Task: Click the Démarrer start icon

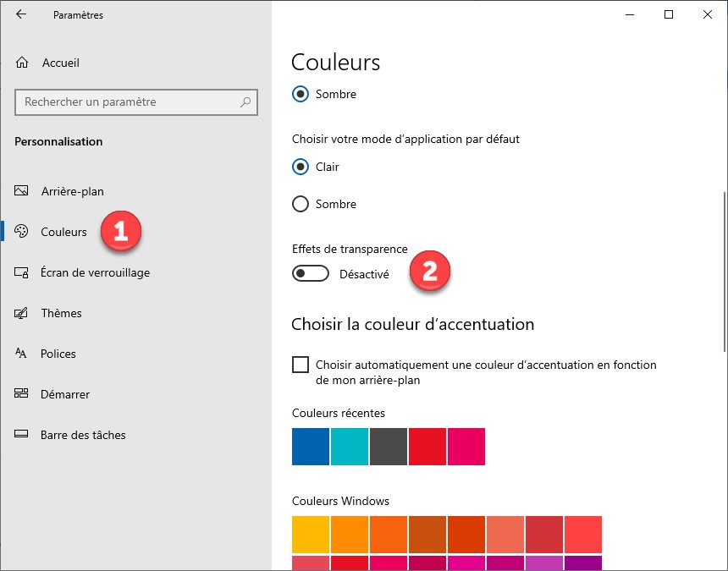Action: 22,394
